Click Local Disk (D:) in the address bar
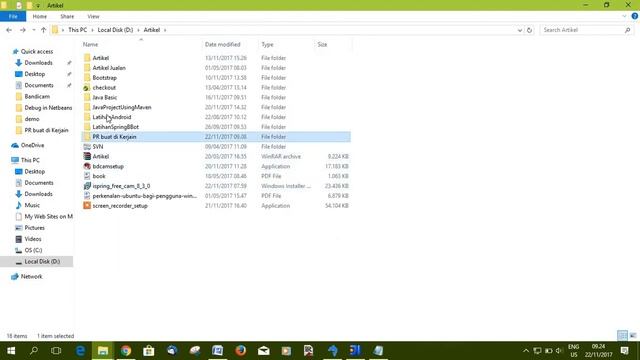The height and width of the screenshot is (360, 640). pos(115,30)
